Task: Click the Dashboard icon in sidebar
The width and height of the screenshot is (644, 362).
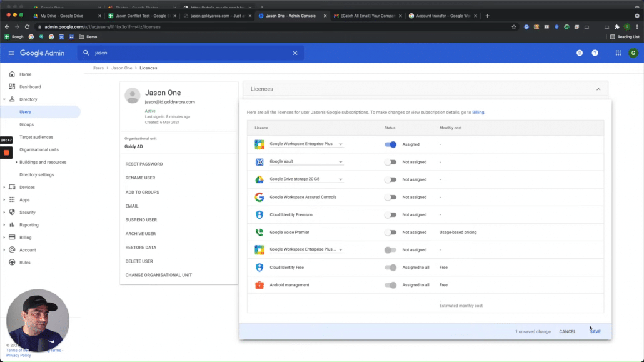Action: pos(12,87)
